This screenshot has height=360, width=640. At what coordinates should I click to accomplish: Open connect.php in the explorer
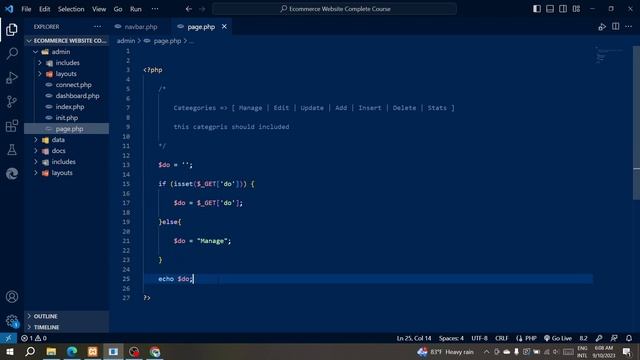point(67,85)
